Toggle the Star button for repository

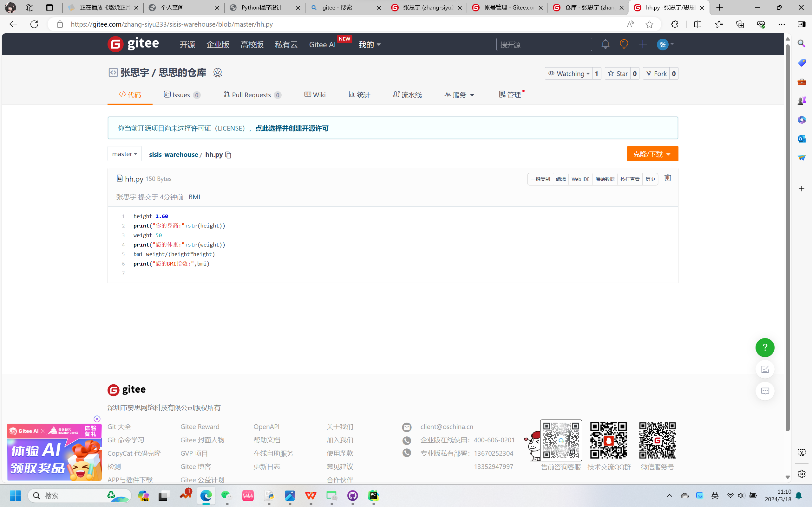(x=618, y=74)
